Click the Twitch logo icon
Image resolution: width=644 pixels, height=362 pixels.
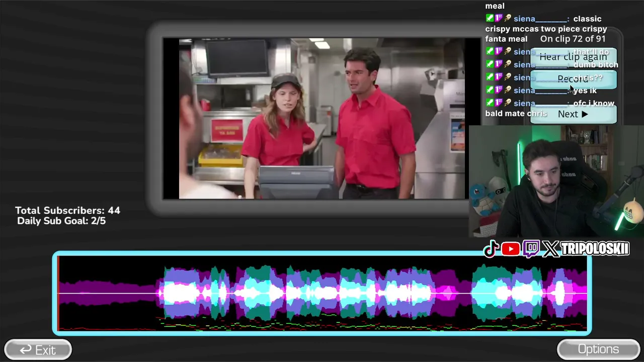click(x=531, y=249)
